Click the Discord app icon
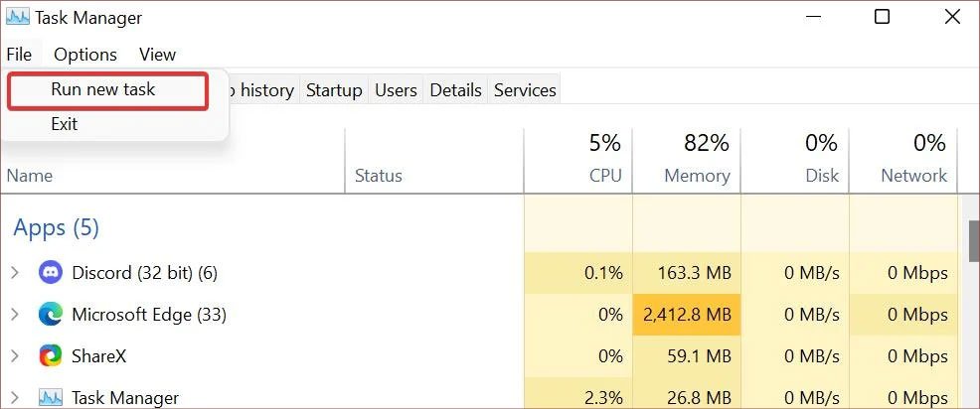This screenshot has width=980, height=409. click(51, 273)
